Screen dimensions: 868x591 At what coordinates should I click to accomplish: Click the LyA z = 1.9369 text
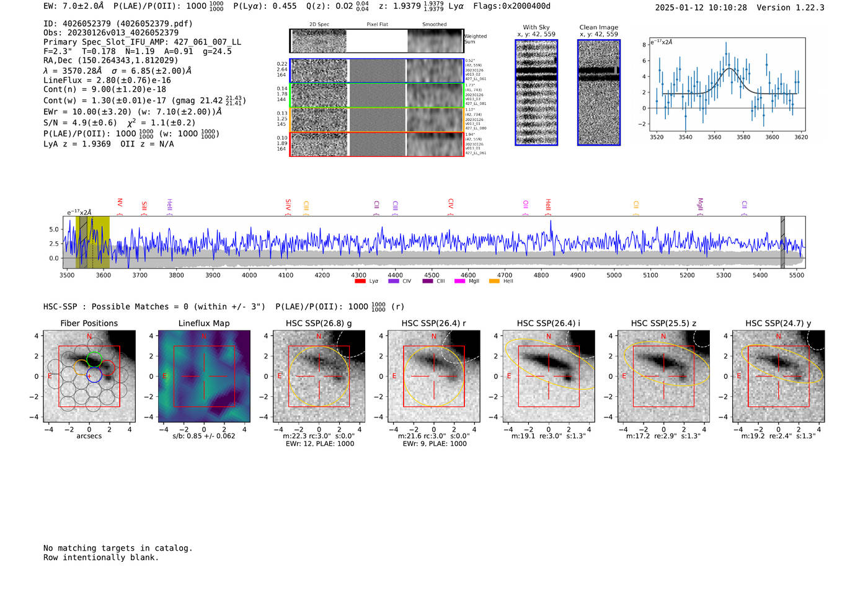77,144
